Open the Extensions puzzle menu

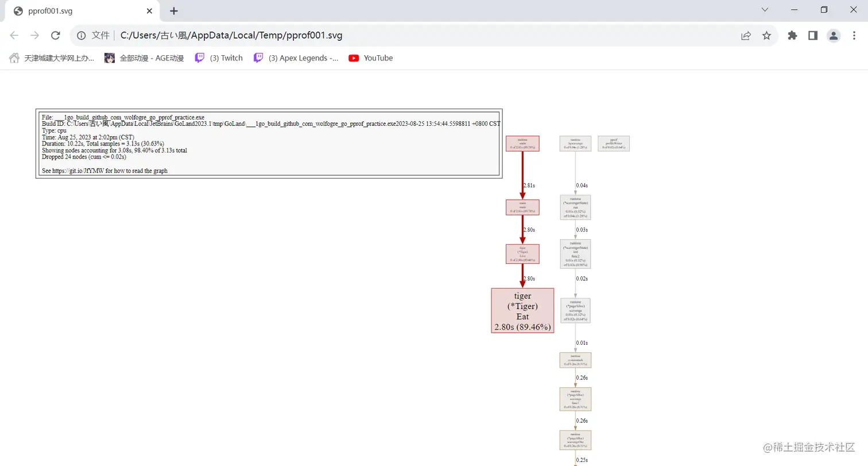click(792, 36)
